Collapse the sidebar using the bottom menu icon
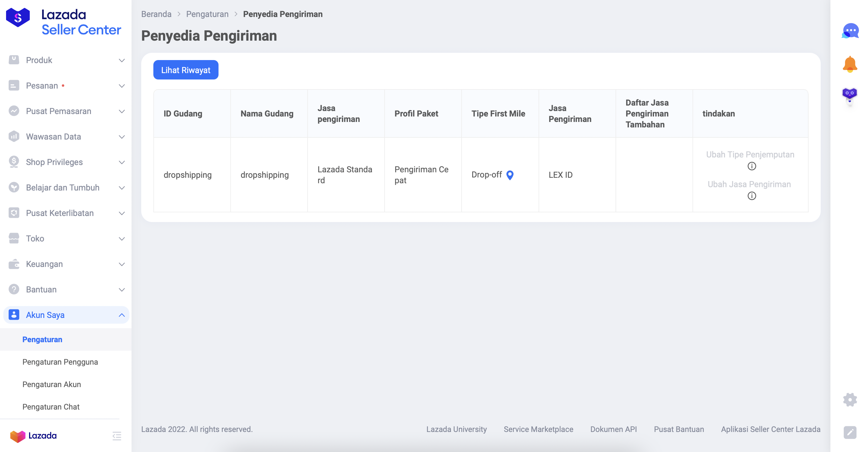Screen dimensions: 868x452 117,436
